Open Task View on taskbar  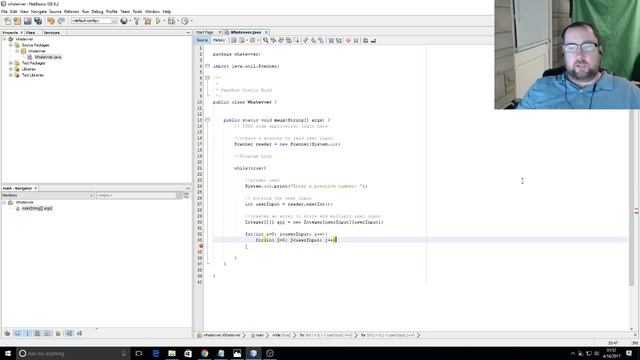tap(139, 353)
